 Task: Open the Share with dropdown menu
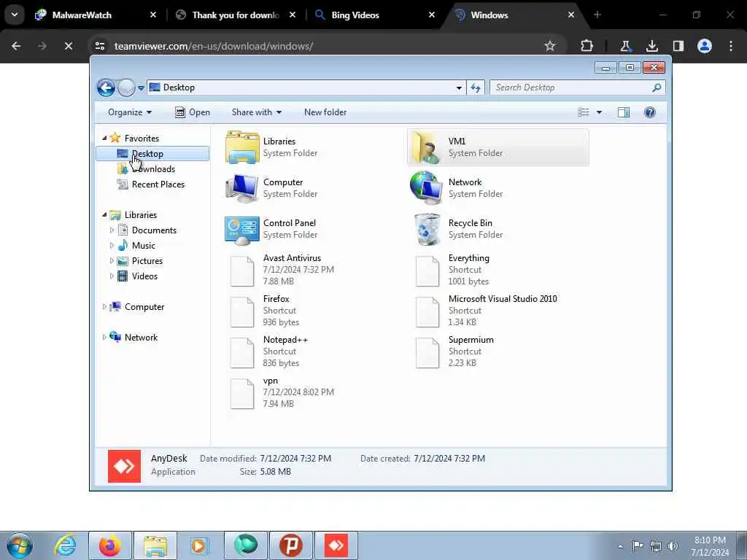[256, 112]
